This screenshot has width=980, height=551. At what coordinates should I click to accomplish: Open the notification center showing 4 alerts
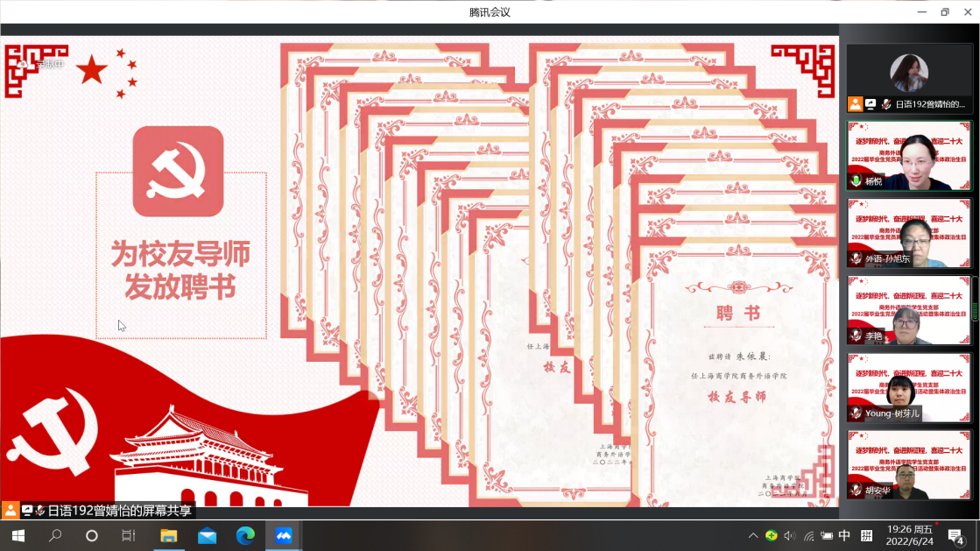click(x=956, y=536)
